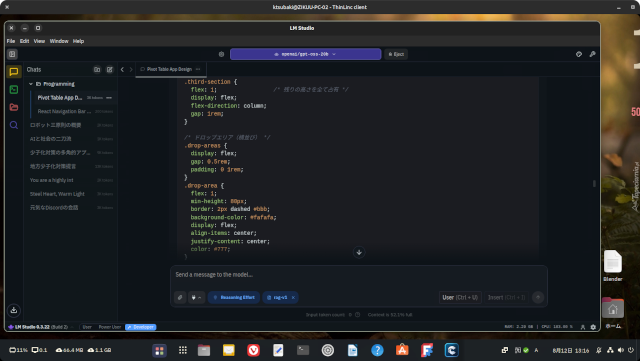Open the You are a highly int chat
Image resolution: width=640 pixels, height=361 pixels.
click(71, 180)
